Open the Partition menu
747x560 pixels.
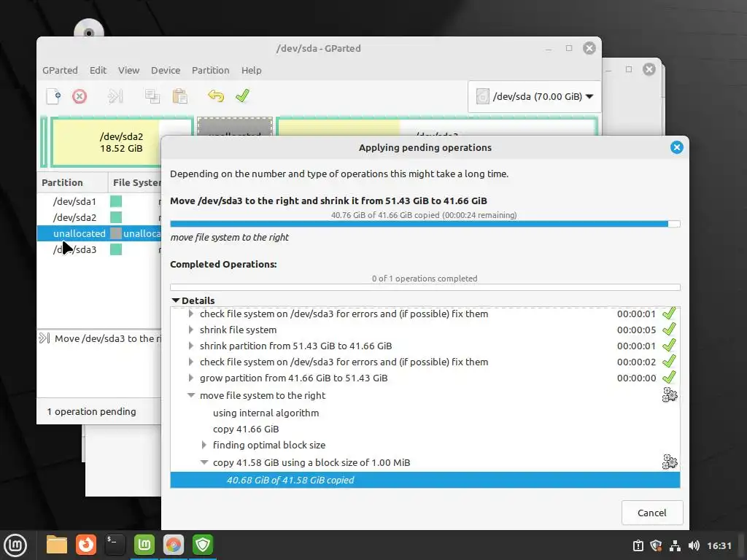211,70
